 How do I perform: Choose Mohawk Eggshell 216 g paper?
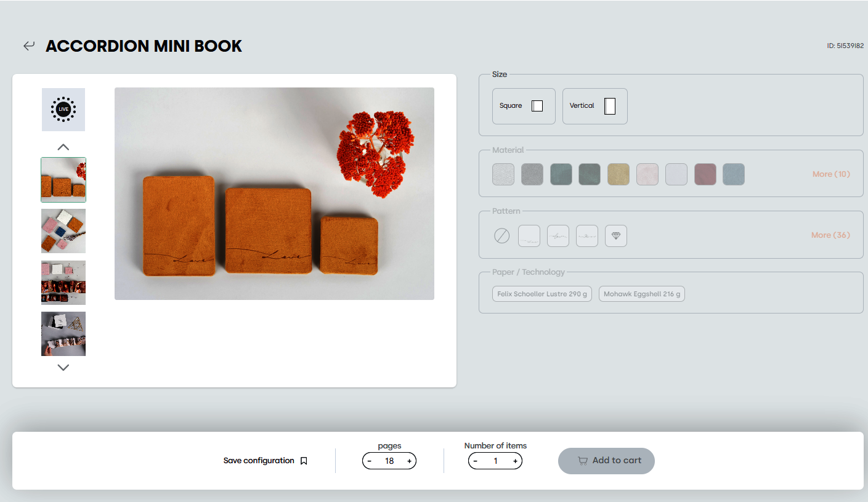642,294
